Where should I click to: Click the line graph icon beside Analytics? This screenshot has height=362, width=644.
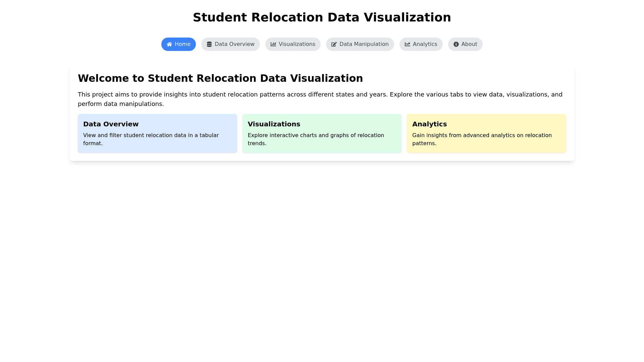(408, 44)
